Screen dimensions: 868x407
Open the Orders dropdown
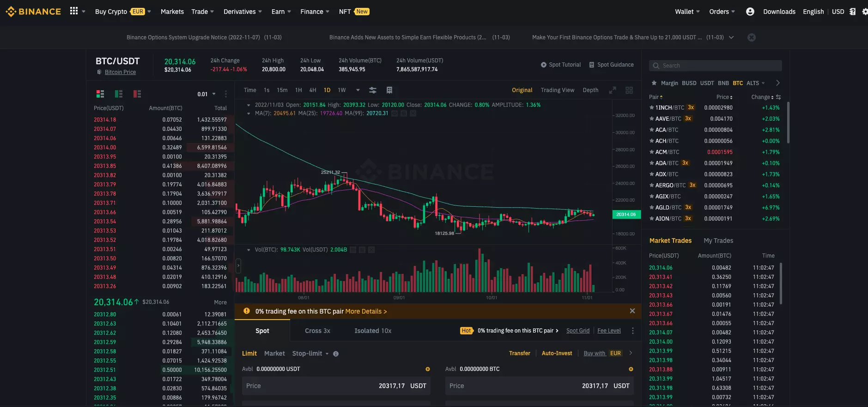(722, 12)
